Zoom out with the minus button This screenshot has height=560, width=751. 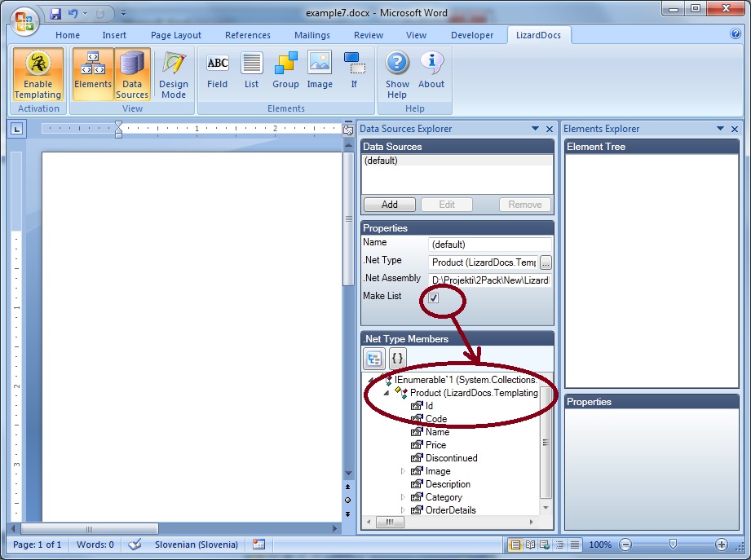point(625,545)
